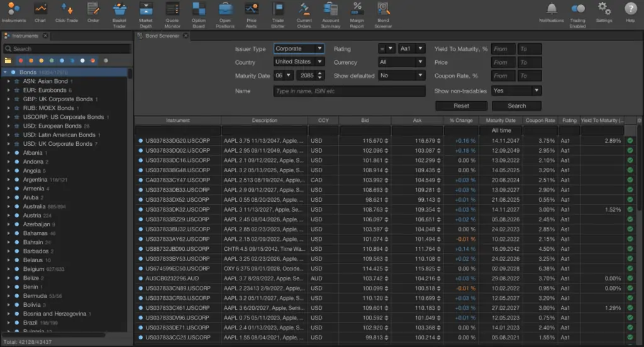This screenshot has width=644, height=347.
Task: Toggle the white color filter dot
Action: 82,61
